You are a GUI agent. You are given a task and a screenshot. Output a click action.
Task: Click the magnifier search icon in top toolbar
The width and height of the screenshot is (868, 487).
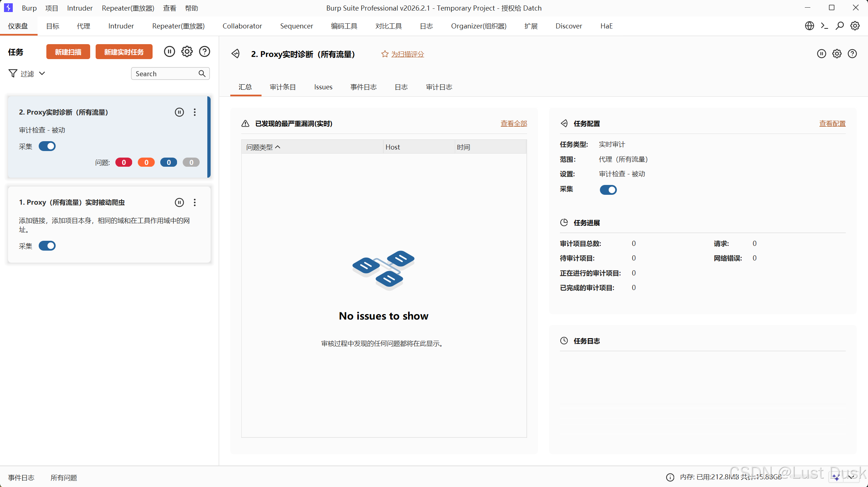(840, 26)
